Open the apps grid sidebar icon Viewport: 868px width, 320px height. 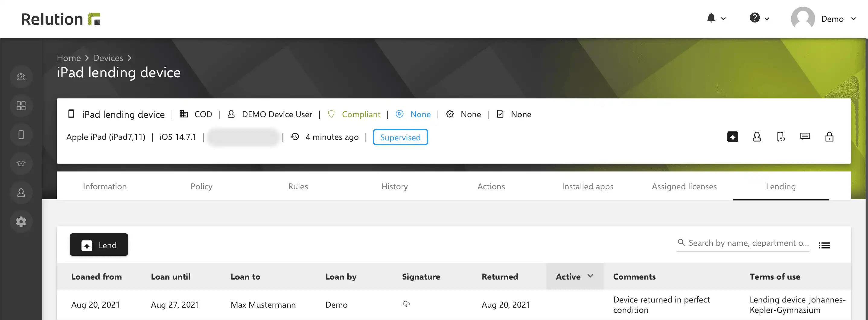coord(21,106)
